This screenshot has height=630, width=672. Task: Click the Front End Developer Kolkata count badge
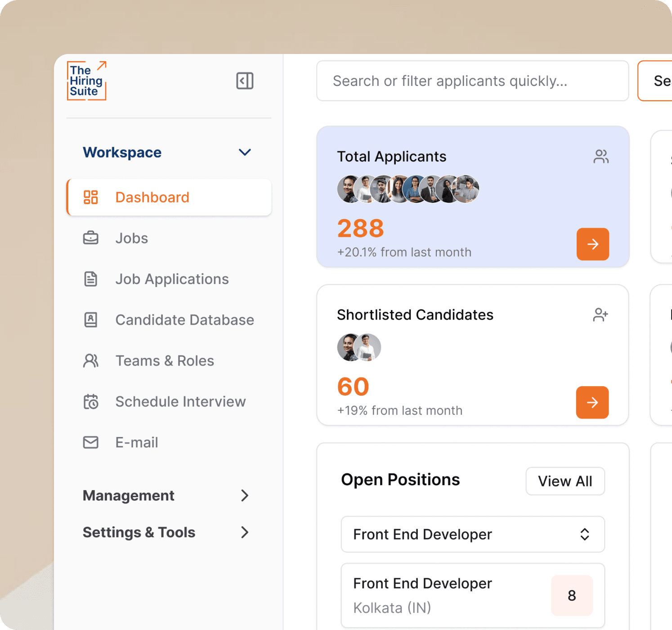coord(572,595)
